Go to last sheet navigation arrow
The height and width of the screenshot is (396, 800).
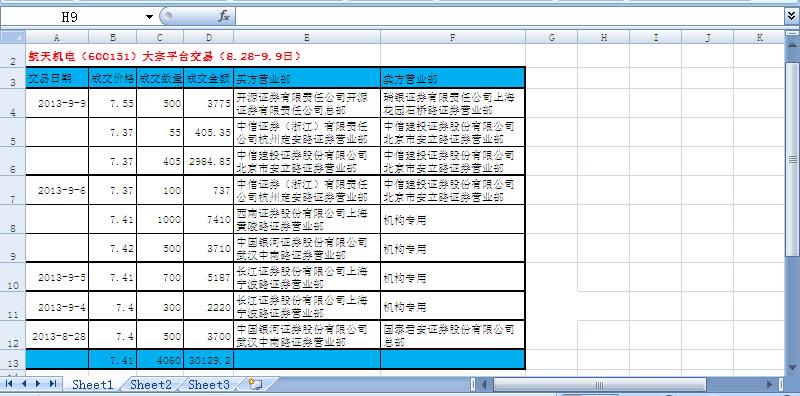point(53,384)
